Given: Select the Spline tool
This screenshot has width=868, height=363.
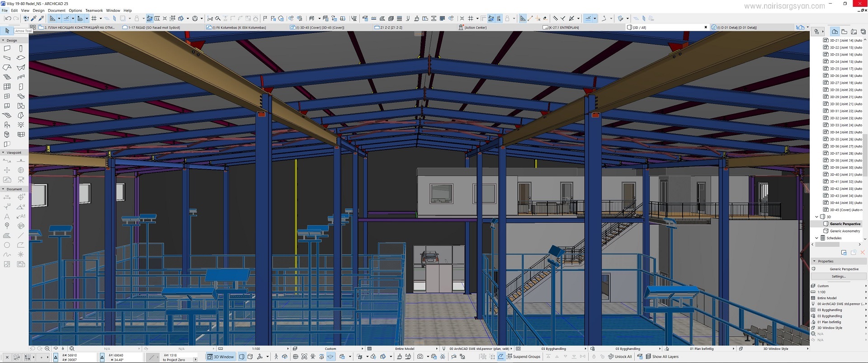Looking at the screenshot, I should pyautogui.click(x=7, y=255).
